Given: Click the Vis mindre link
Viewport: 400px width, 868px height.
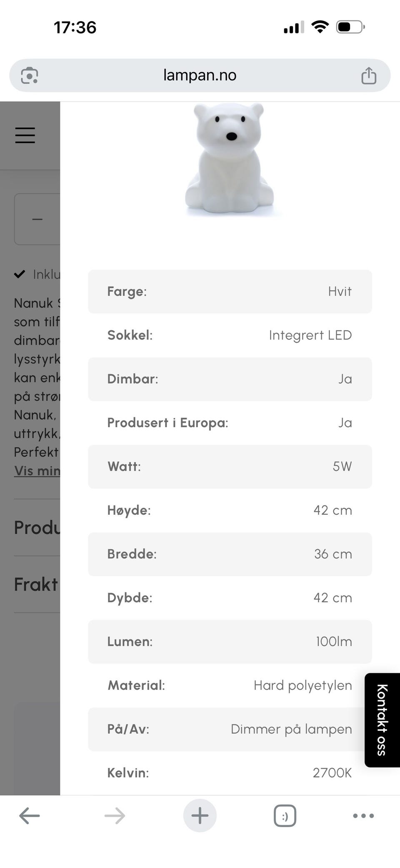Looking at the screenshot, I should point(37,470).
